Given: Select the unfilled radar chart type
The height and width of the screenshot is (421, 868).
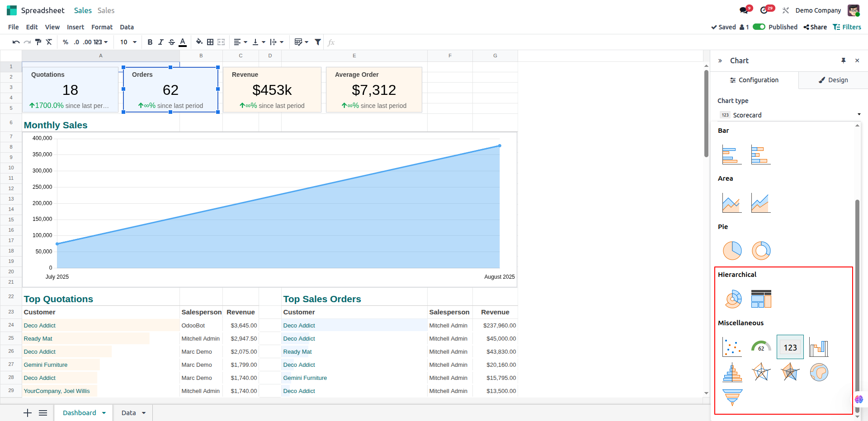Looking at the screenshot, I should coord(761,372).
